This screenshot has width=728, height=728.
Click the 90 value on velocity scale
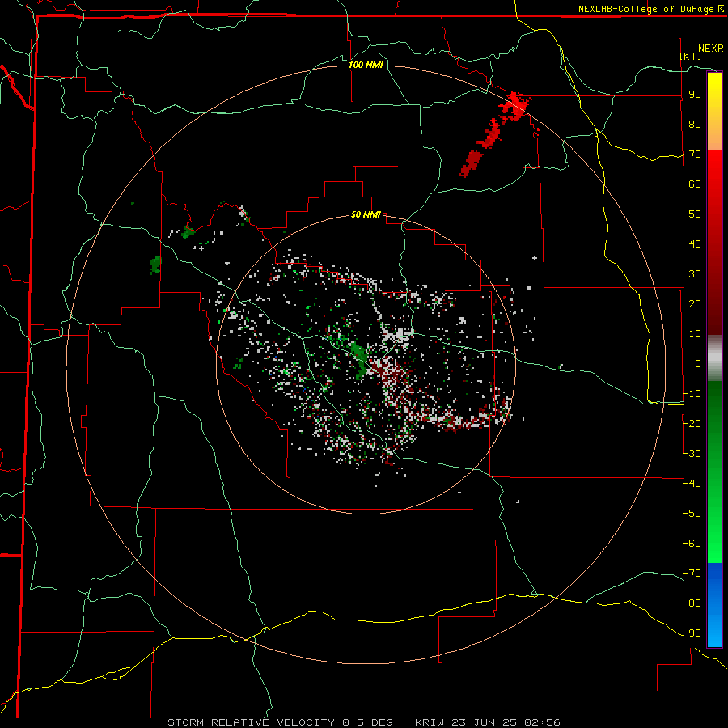coord(695,95)
